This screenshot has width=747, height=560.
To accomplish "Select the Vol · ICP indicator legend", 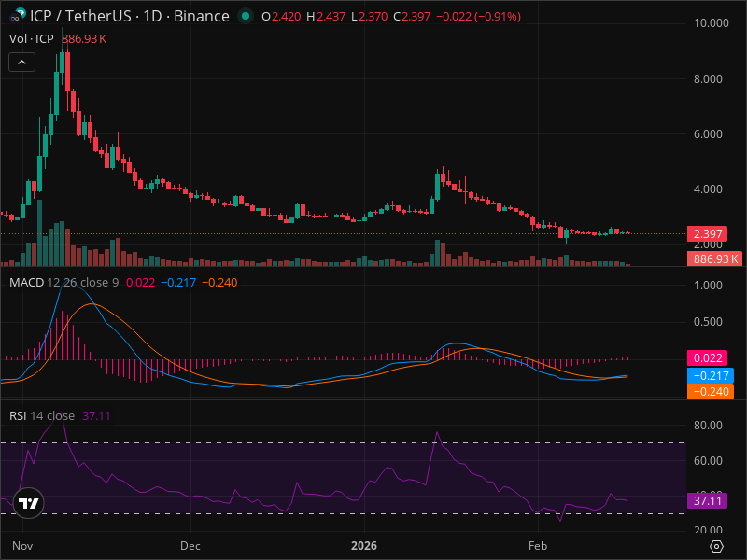I will coord(32,39).
